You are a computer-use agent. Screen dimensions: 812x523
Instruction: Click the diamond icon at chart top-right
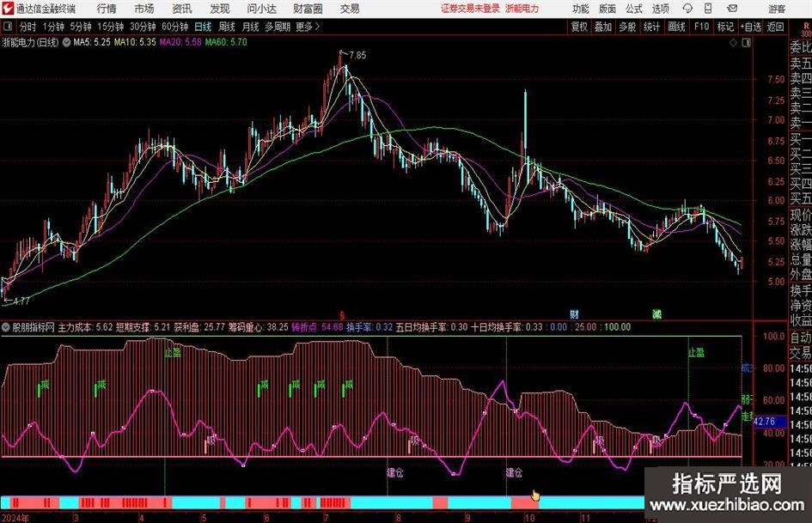[733, 43]
